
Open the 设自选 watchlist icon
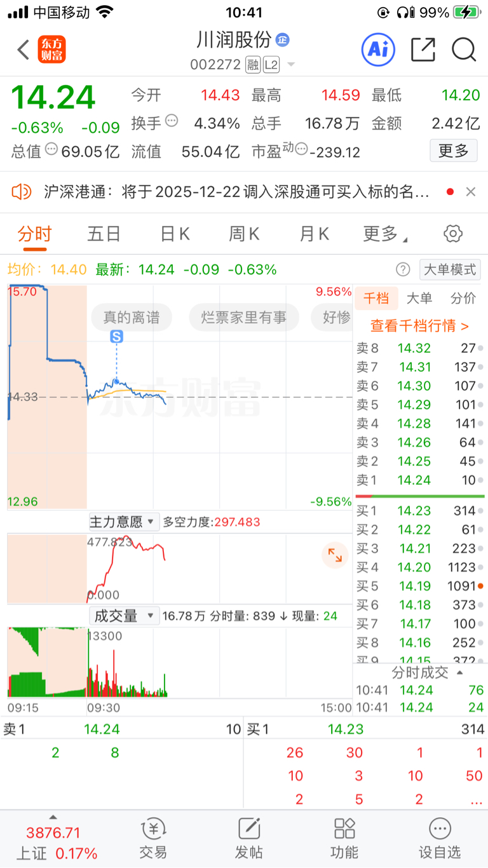click(x=440, y=839)
